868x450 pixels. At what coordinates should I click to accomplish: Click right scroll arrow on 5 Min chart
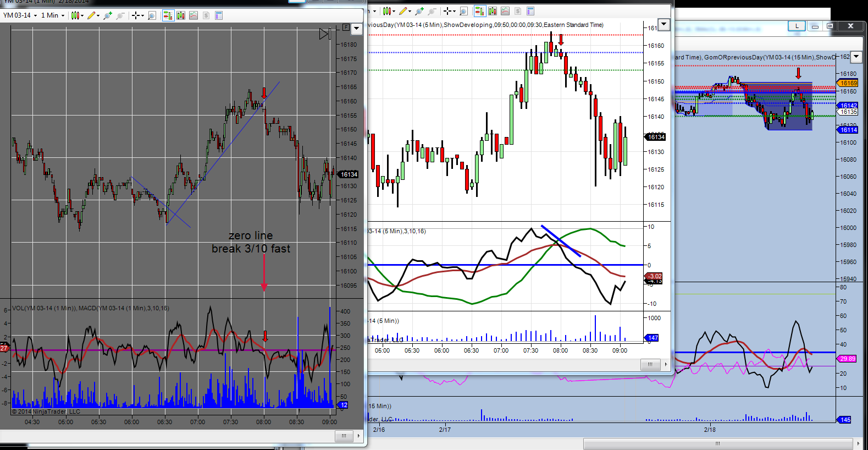click(x=666, y=364)
